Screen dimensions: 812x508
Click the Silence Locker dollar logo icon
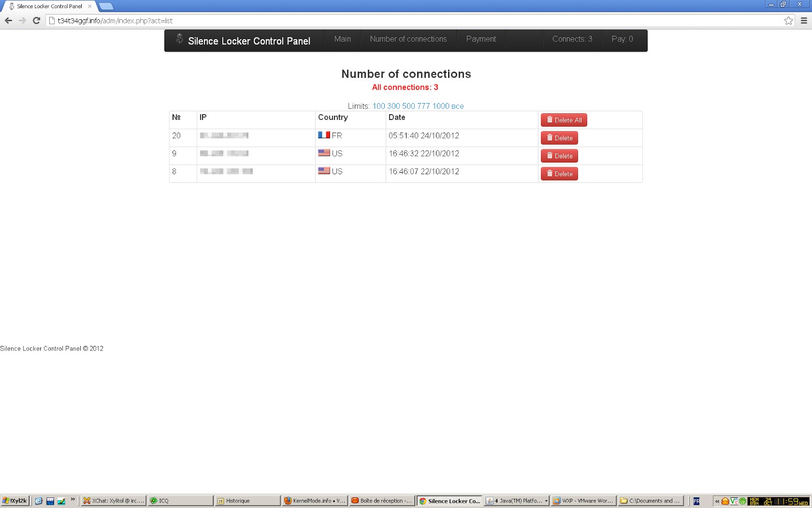point(179,39)
